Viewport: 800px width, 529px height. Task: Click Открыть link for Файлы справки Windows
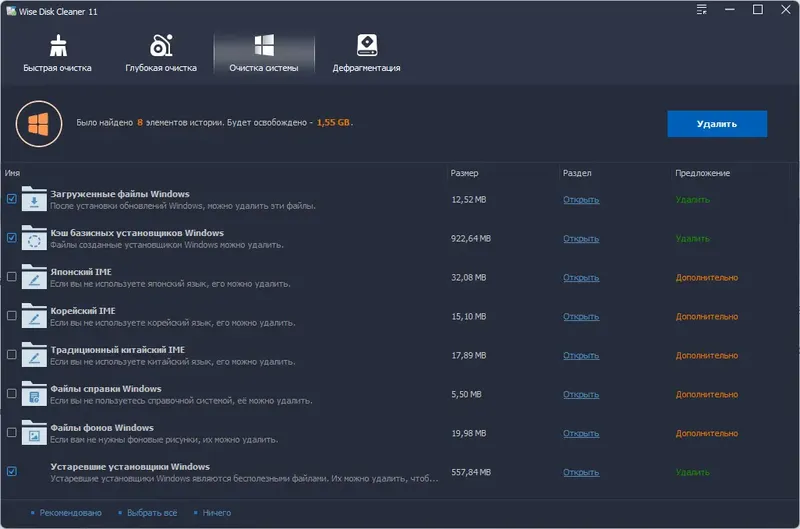click(x=581, y=394)
